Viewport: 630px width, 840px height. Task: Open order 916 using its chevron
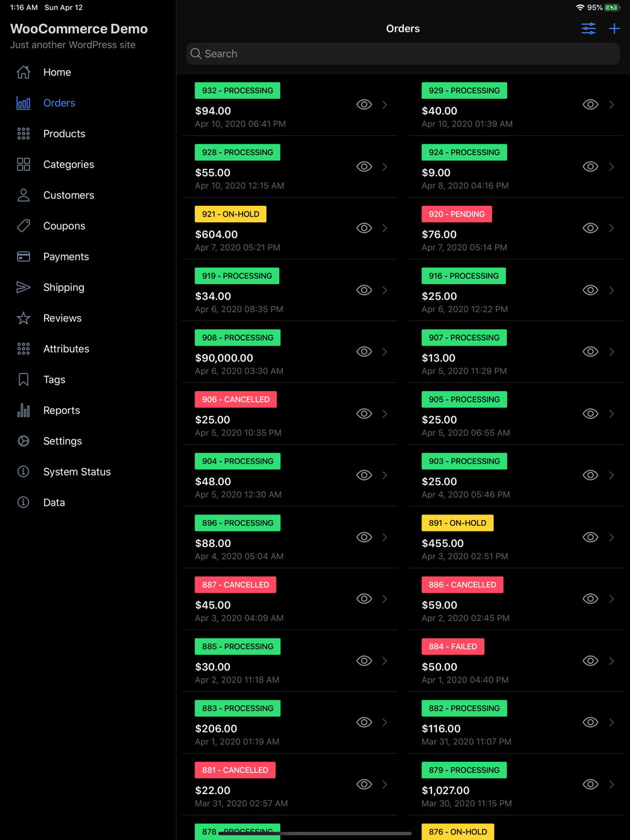[611, 290]
